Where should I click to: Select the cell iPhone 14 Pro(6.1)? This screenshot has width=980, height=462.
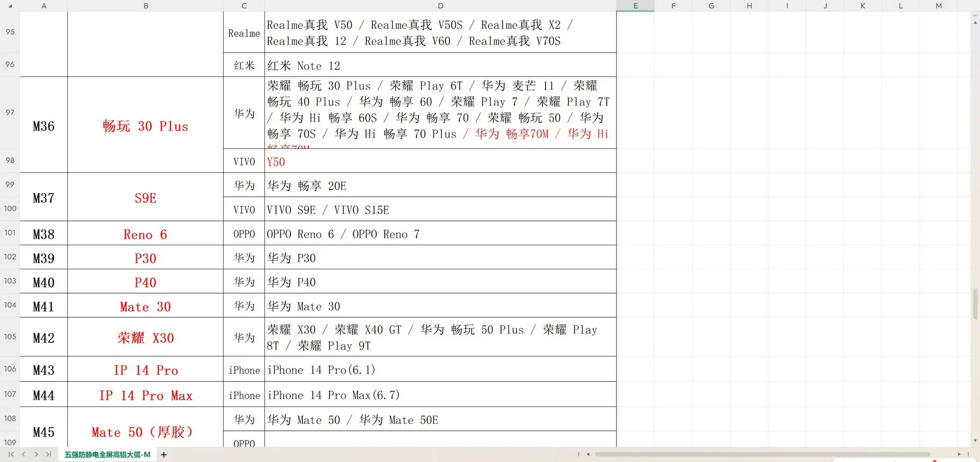coord(440,369)
